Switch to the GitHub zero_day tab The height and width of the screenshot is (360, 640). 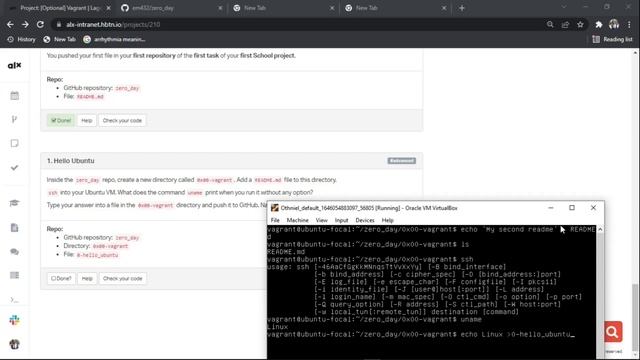point(171,8)
